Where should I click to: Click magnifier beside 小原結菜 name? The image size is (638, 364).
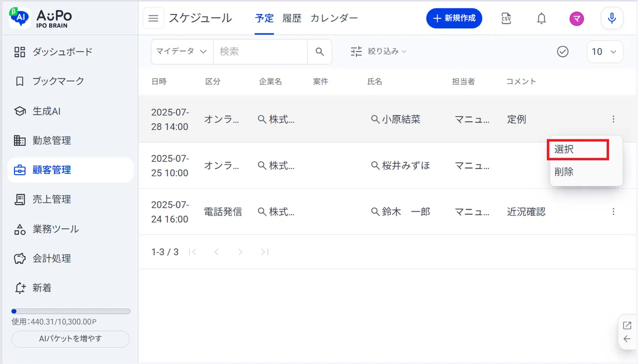click(375, 119)
